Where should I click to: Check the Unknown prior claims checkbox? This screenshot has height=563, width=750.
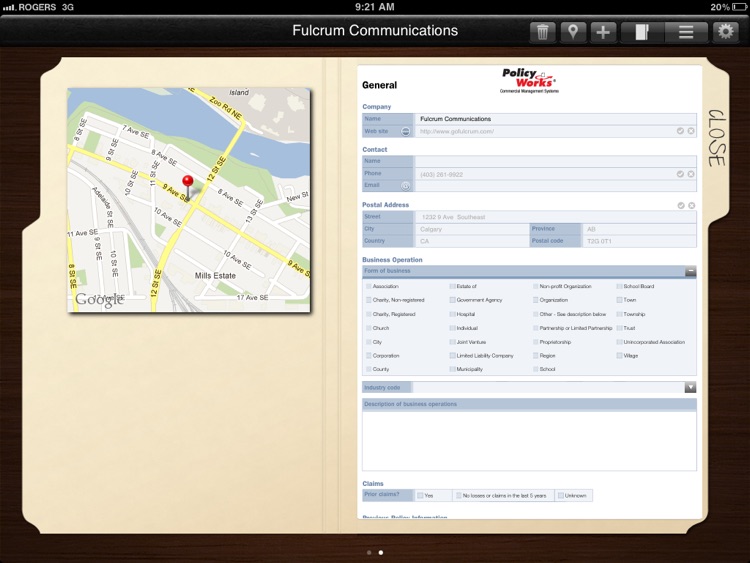pos(561,496)
